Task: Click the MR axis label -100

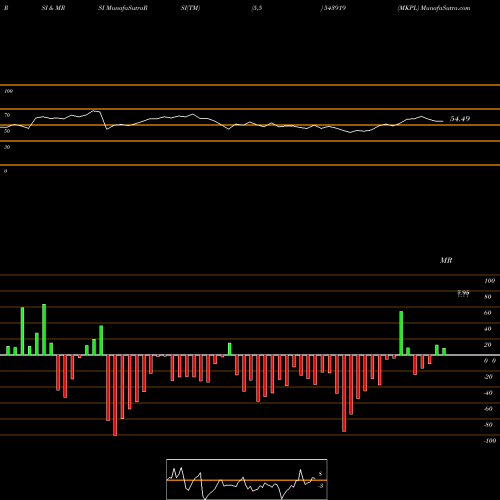Action: 490,441
